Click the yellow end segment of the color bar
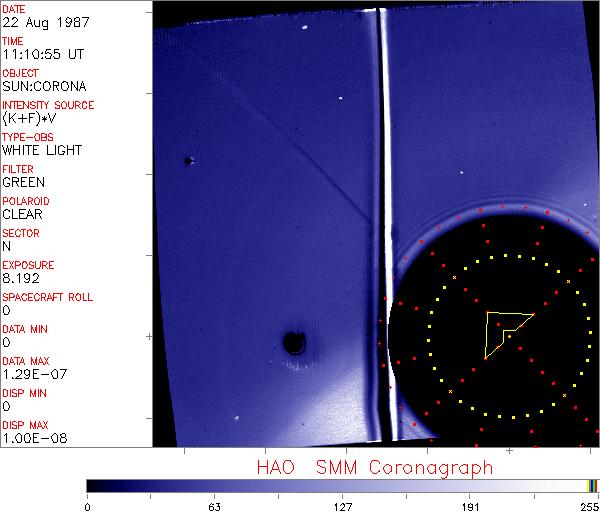 pos(590,485)
